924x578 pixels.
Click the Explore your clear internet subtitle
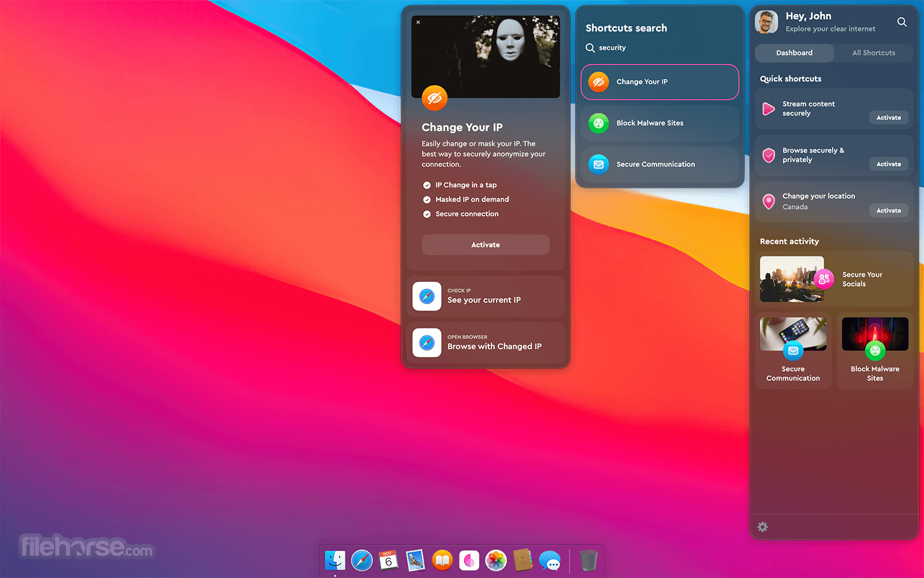[x=830, y=29]
